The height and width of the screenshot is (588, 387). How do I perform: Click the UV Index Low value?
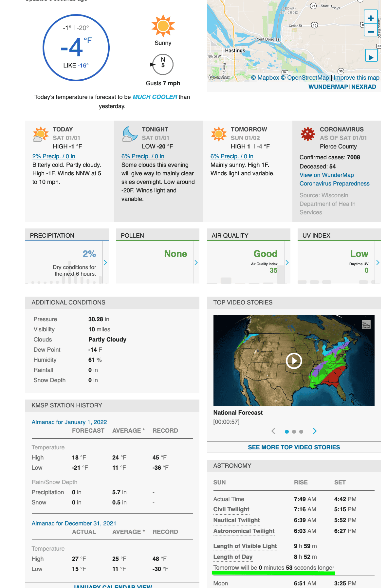[359, 254]
